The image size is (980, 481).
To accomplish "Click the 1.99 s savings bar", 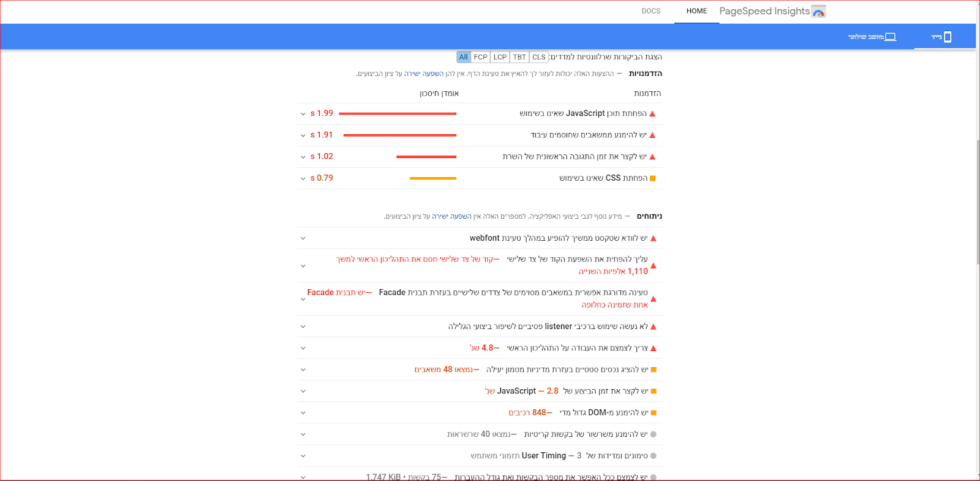I will 398,114.
